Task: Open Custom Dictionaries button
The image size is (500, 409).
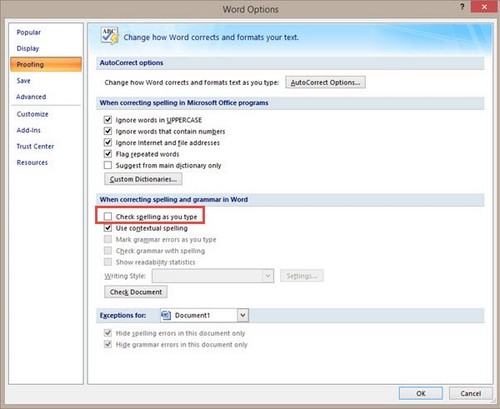Action: [x=143, y=179]
